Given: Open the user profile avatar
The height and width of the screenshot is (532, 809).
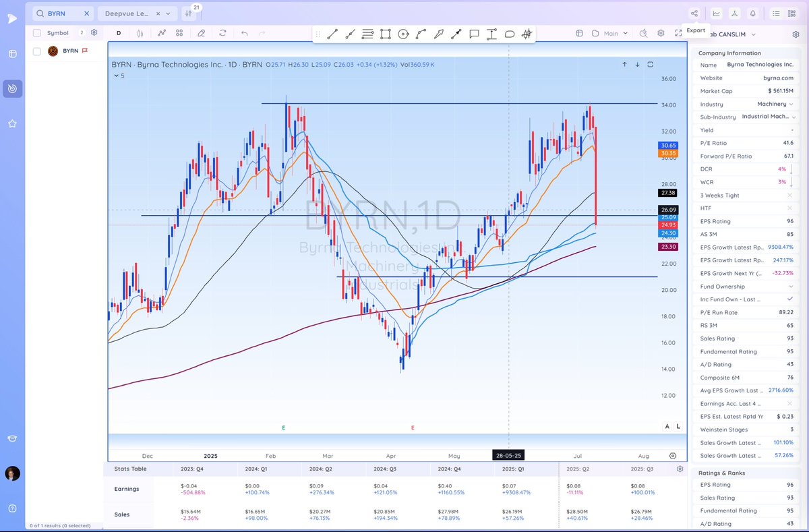Looking at the screenshot, I should point(13,473).
